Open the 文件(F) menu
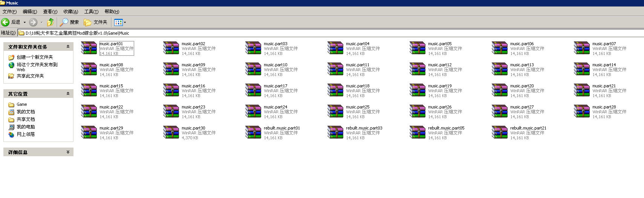This screenshot has height=198, width=644. (x=9, y=12)
